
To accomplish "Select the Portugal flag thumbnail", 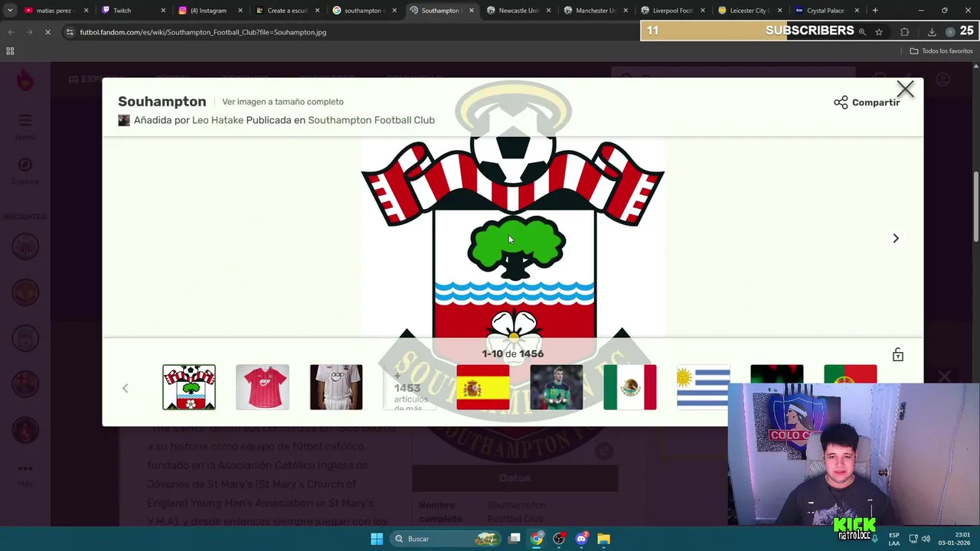I will [851, 374].
